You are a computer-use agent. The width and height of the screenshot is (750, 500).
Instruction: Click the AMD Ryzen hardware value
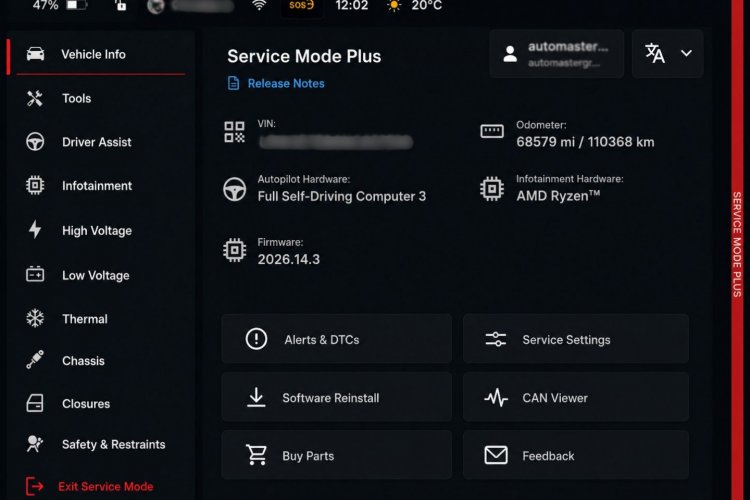[x=558, y=196]
